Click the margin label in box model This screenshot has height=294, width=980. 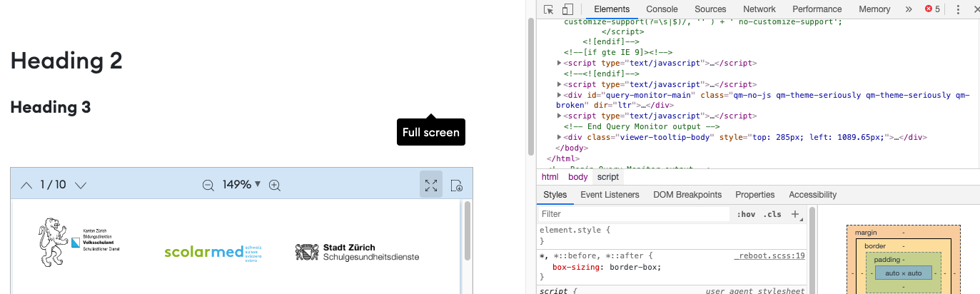865,233
